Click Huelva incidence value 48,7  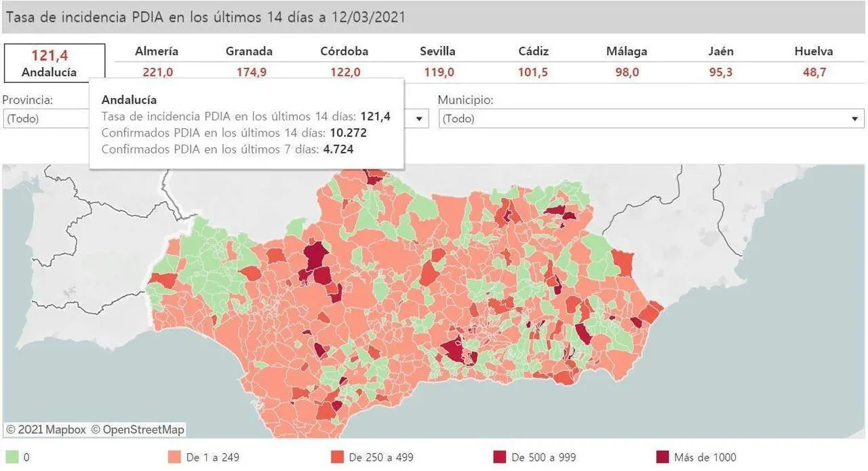[814, 73]
